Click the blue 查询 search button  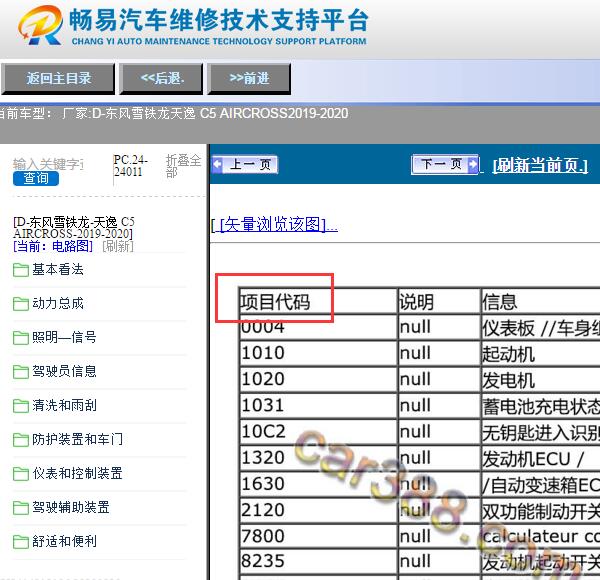coord(36,178)
